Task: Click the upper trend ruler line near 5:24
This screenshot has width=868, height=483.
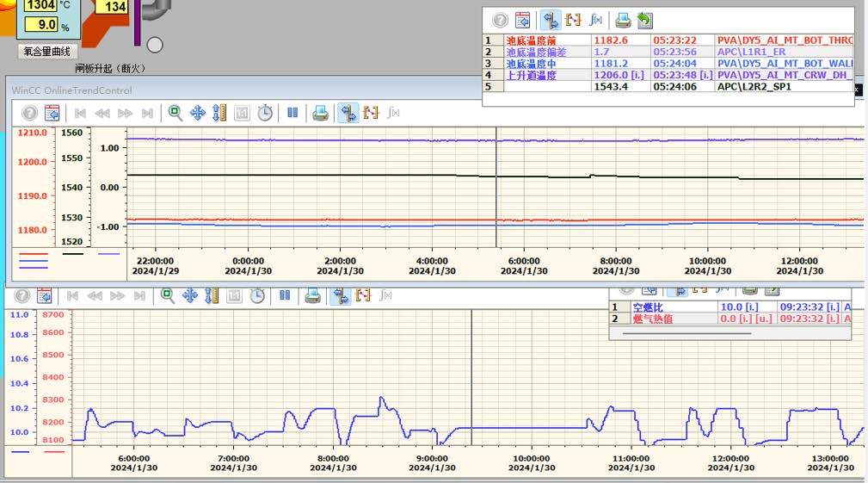Action: pyautogui.click(x=496, y=187)
